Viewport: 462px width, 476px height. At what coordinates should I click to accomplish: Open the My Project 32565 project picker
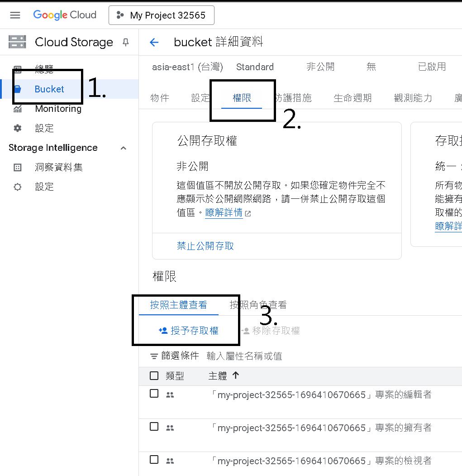click(x=162, y=15)
